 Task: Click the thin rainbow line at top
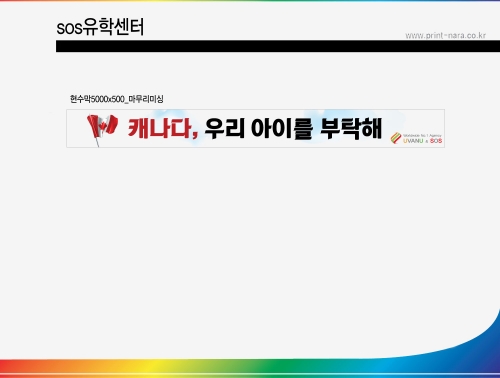tap(250, 1)
